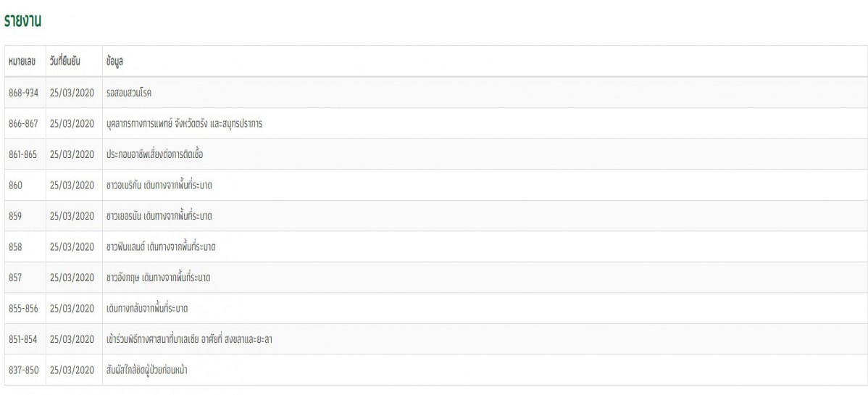Select the รอสอบสวนโรค entry text
Viewport: 868px width, 395px height.
pos(129,93)
